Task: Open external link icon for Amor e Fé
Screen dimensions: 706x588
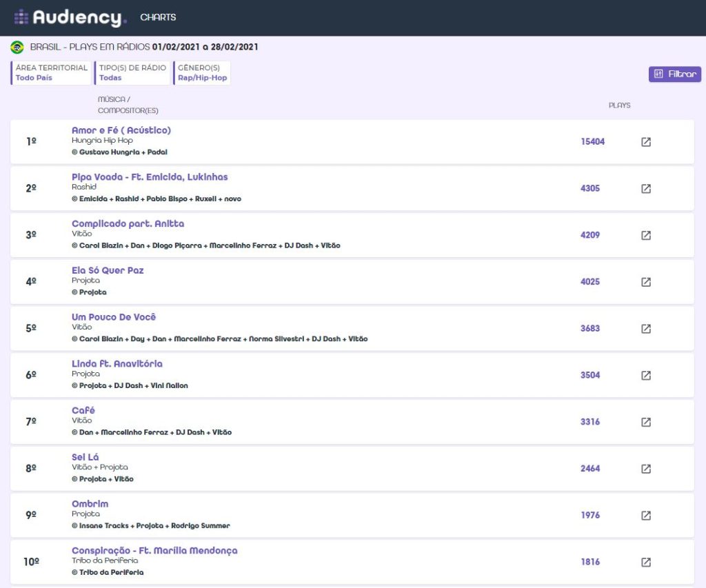Action: 645,142
